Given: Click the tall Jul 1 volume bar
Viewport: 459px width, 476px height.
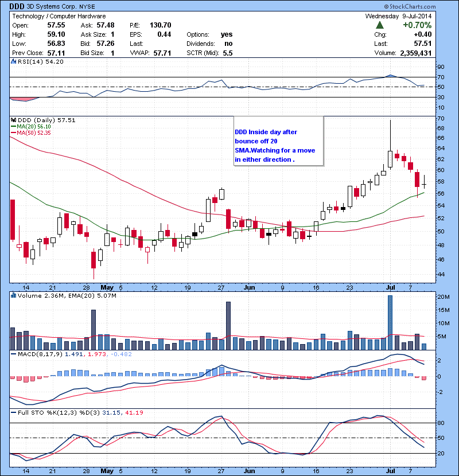Looking at the screenshot, I should point(390,323).
